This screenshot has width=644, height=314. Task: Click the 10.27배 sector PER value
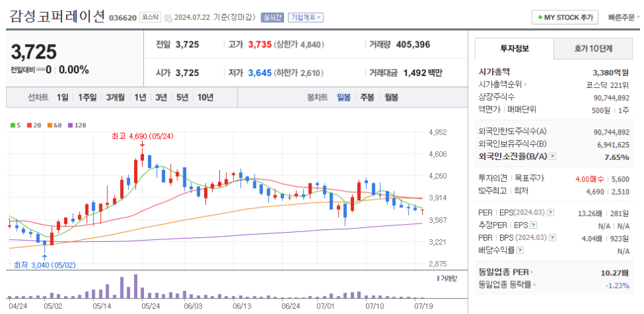click(x=615, y=272)
